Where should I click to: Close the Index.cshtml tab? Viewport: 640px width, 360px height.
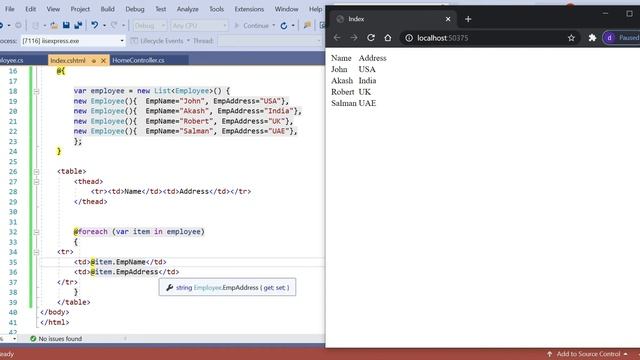(x=103, y=60)
